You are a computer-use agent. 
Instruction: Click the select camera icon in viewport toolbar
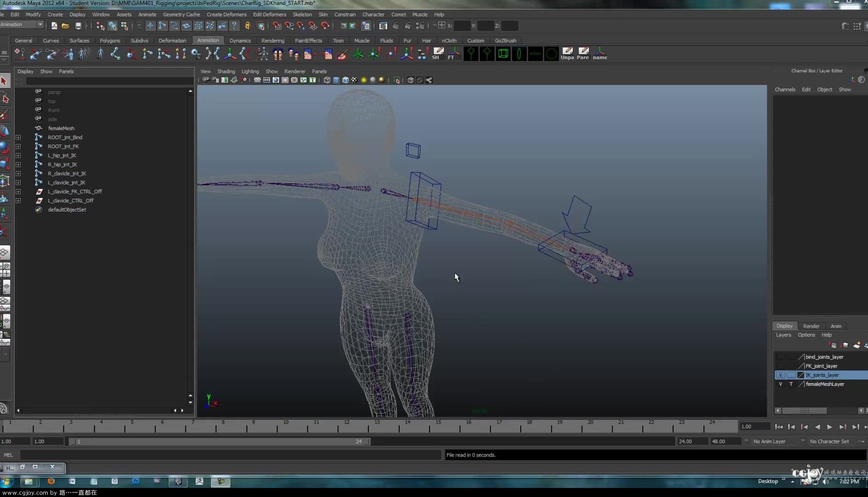[206, 80]
